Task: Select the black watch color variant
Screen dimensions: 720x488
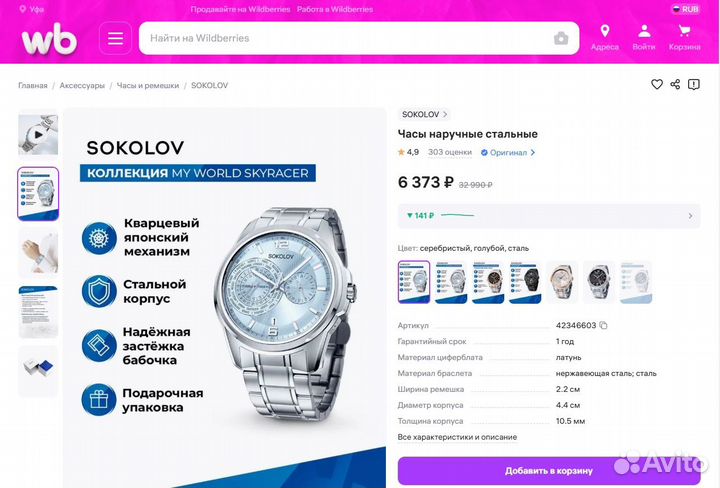Action: pyautogui.click(x=524, y=282)
